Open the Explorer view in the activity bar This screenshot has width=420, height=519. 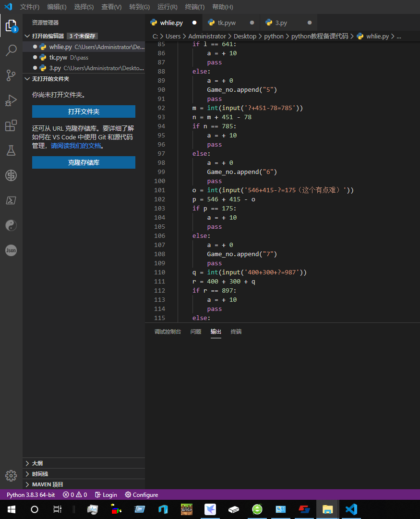click(x=11, y=25)
